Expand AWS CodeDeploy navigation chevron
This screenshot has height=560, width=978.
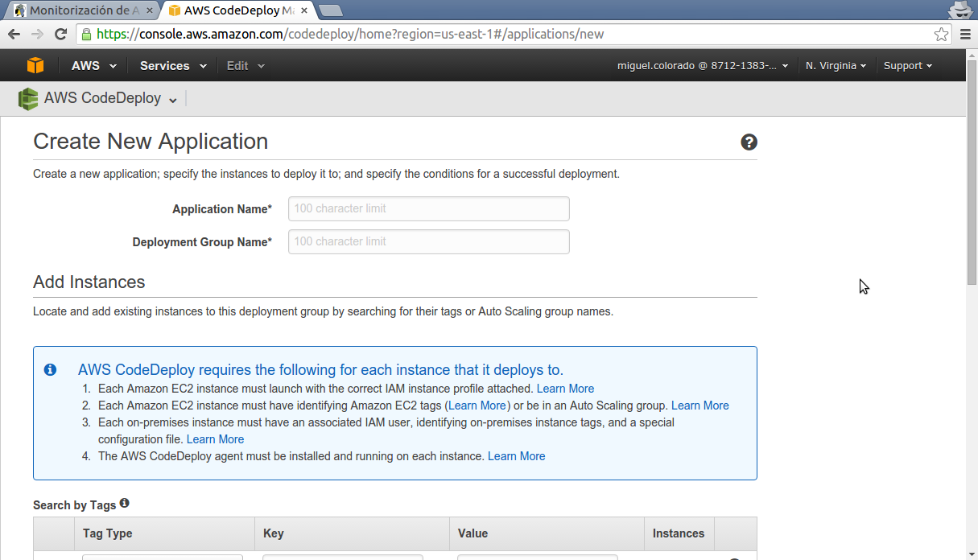point(172,100)
